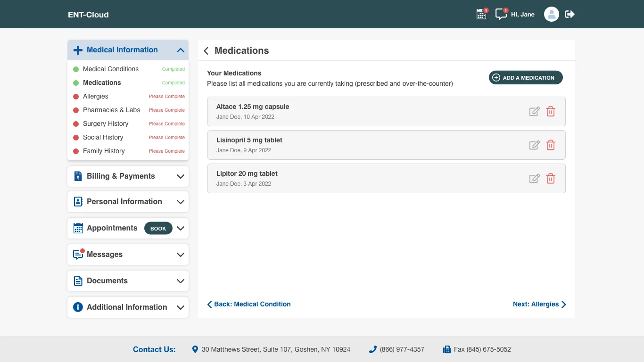Edit the Lipitor 20 mg tablet entry
644x362 pixels.
[x=534, y=179]
